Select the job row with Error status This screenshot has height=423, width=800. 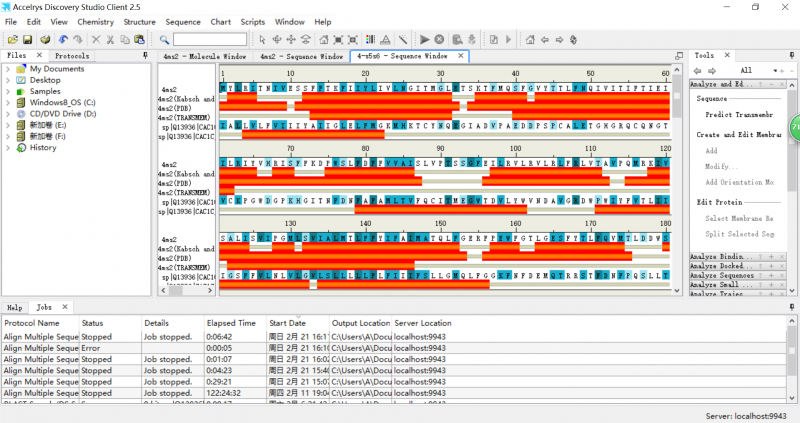tap(394, 348)
